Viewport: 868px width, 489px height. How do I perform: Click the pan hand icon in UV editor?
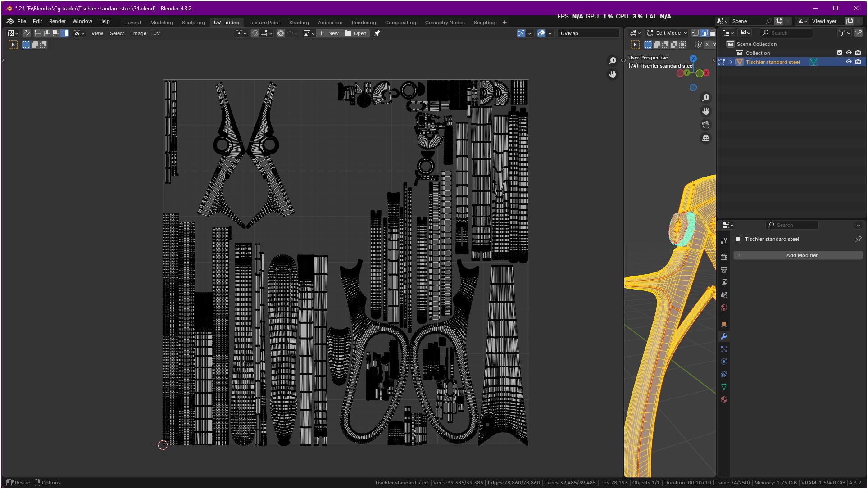(x=613, y=74)
